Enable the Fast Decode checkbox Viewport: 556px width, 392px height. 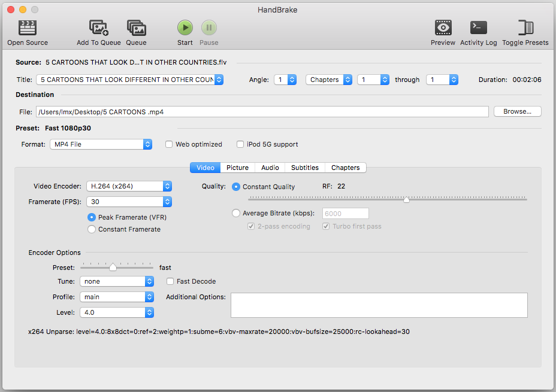click(x=170, y=281)
